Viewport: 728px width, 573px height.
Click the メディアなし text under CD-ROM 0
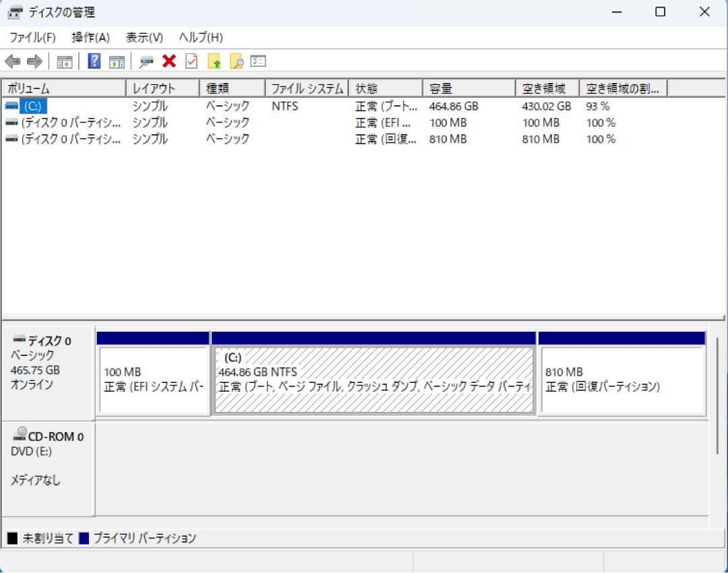(x=36, y=480)
